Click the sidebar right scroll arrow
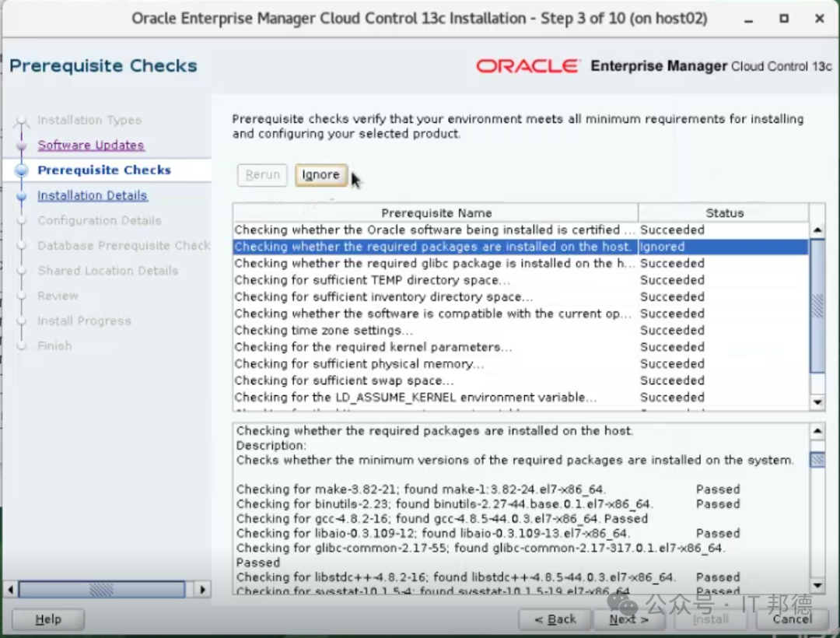This screenshot has width=840, height=638. click(202, 590)
